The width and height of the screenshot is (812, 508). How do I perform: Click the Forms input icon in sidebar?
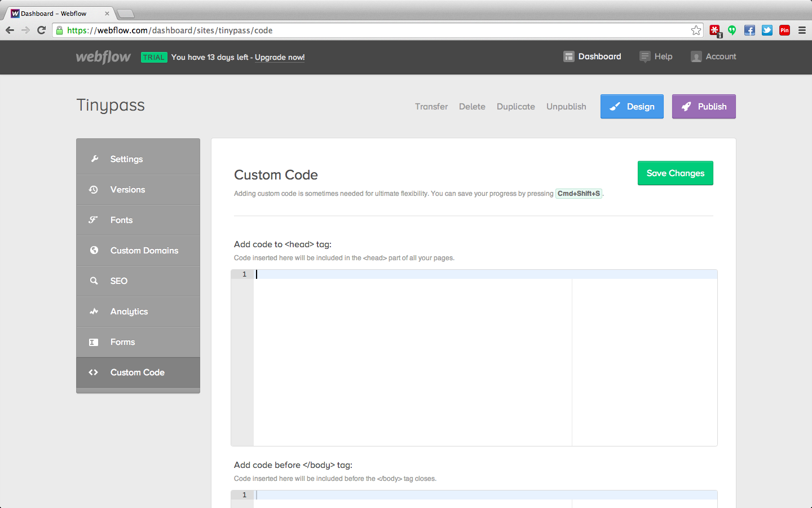point(94,342)
